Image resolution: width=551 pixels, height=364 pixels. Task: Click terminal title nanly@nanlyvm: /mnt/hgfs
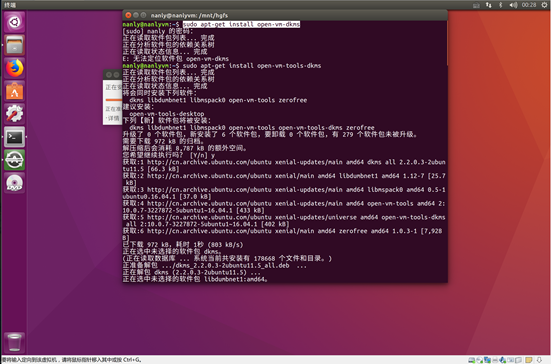click(x=189, y=15)
